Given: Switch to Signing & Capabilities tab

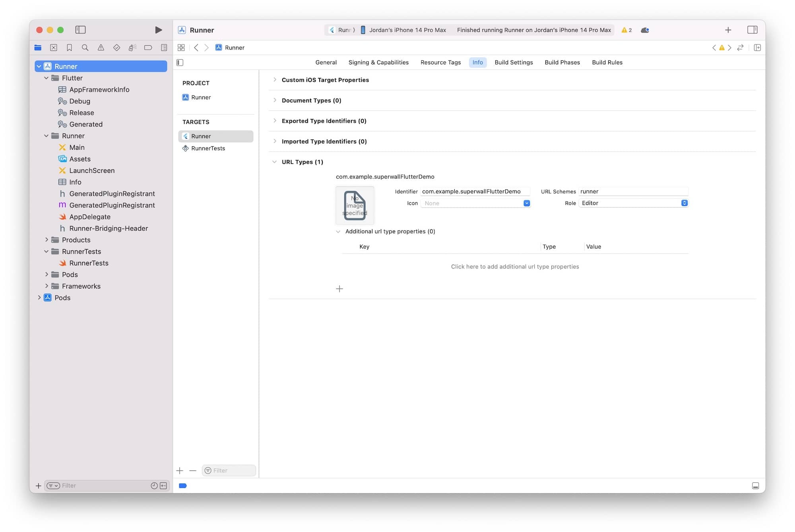Looking at the screenshot, I should [378, 62].
